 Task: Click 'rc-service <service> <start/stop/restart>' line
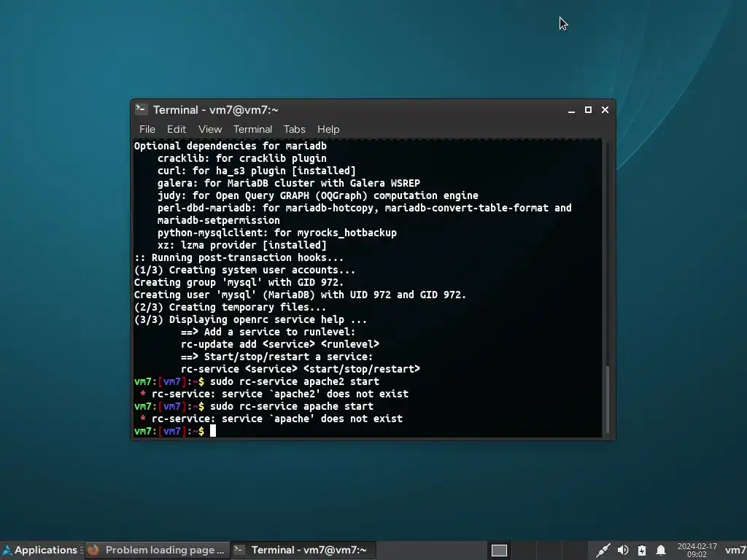point(301,368)
